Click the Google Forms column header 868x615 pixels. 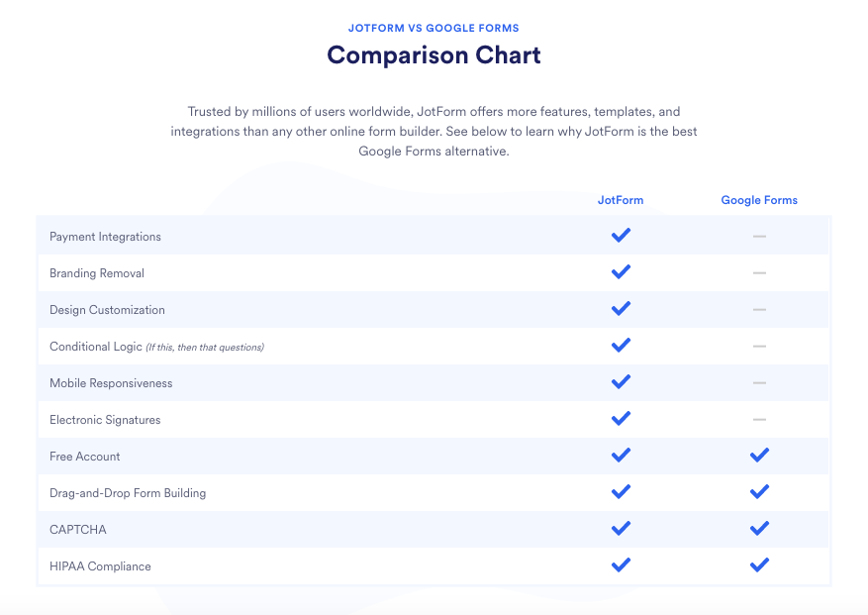(759, 200)
